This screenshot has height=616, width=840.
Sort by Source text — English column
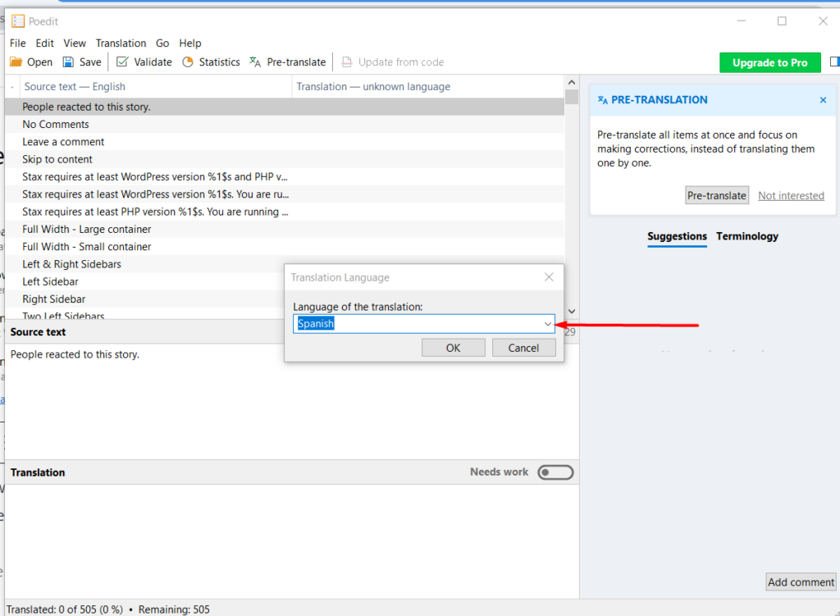(155, 87)
